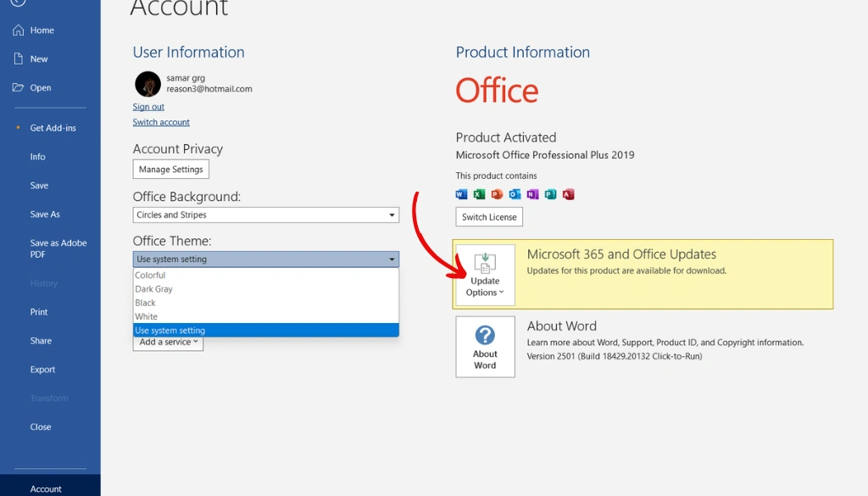Viewport: 868px width, 496px height.
Task: Click the Word app icon under product contains
Action: 461,194
